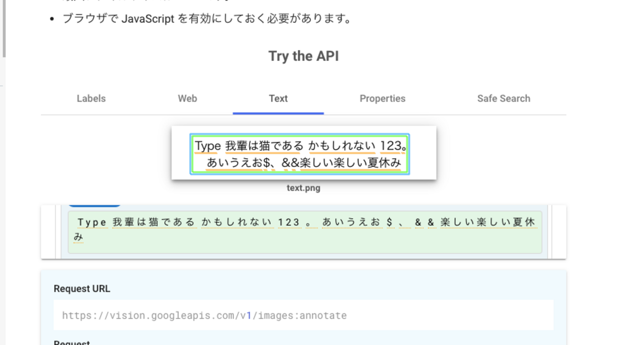Switch to the Labels tab
The width and height of the screenshot is (644, 345).
[91, 99]
